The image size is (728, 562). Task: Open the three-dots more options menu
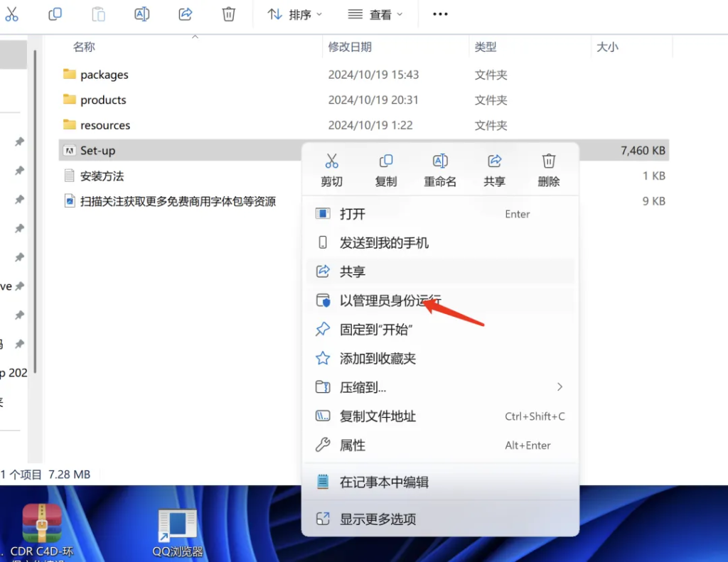[440, 14]
